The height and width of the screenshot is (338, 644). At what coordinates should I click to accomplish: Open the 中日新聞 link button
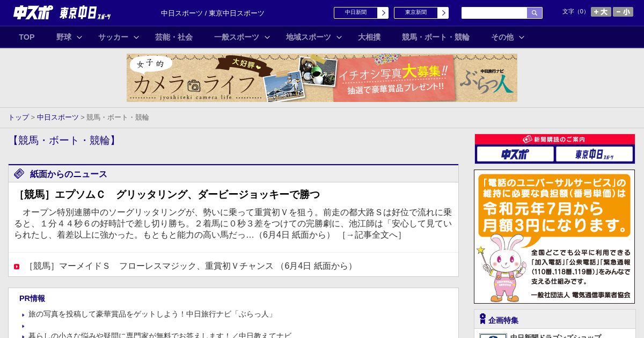pyautogui.click(x=356, y=13)
